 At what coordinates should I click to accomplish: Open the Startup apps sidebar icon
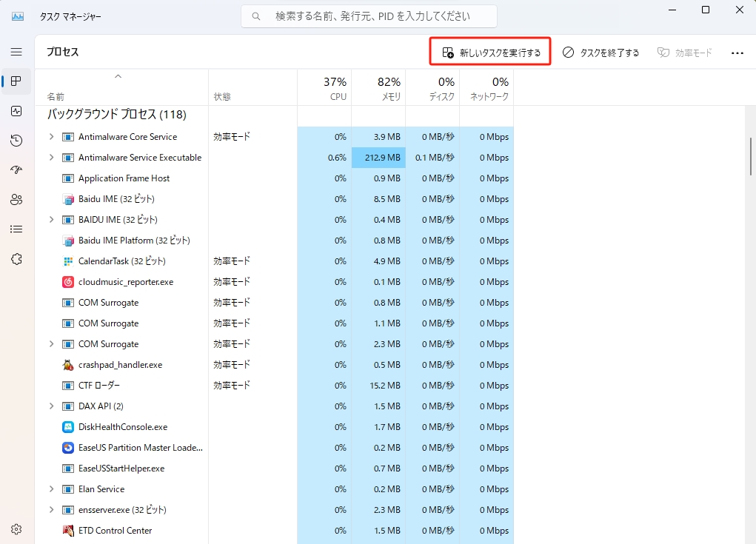pyautogui.click(x=16, y=170)
